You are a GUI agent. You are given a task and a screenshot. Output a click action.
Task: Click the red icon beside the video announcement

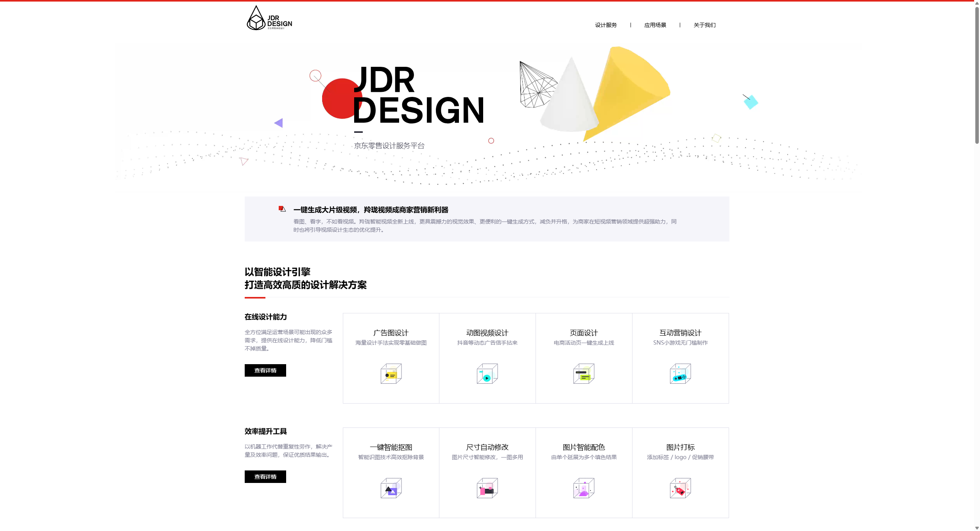[282, 209]
